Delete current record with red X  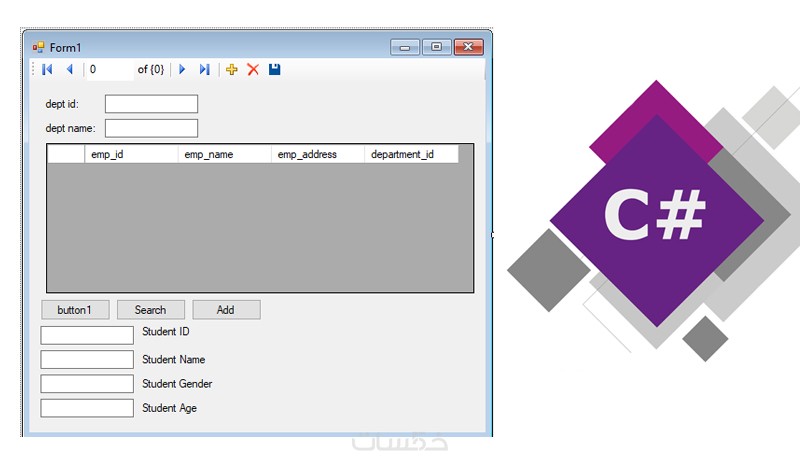[253, 69]
